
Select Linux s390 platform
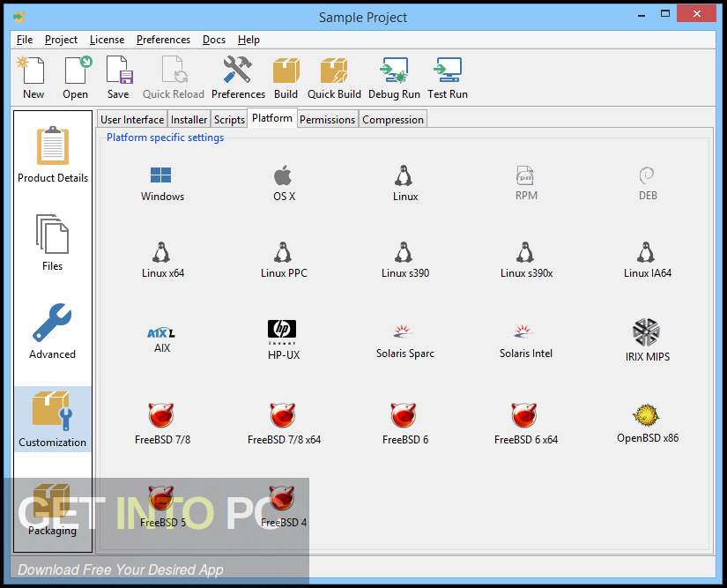(405, 260)
